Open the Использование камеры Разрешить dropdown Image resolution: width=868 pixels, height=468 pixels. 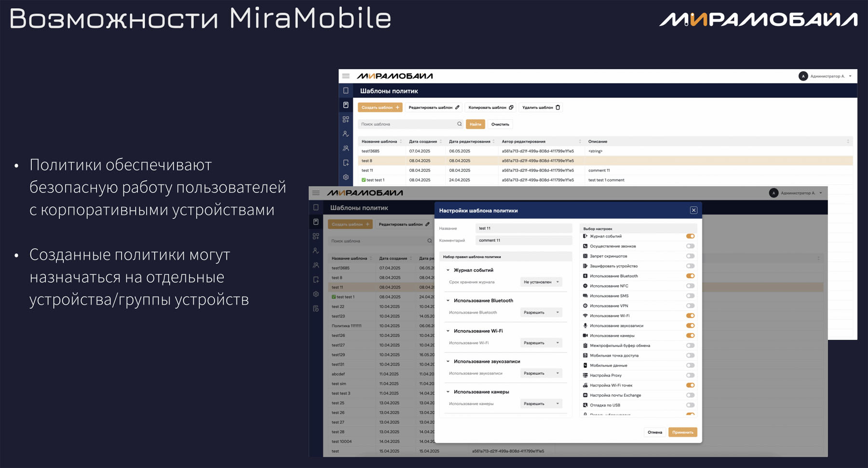[541, 403]
